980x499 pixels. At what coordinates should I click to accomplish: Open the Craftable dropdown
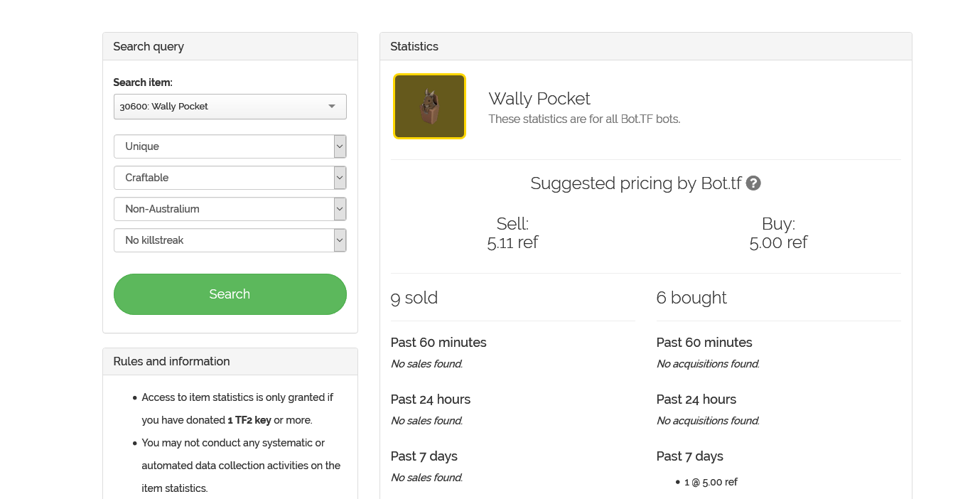click(230, 178)
